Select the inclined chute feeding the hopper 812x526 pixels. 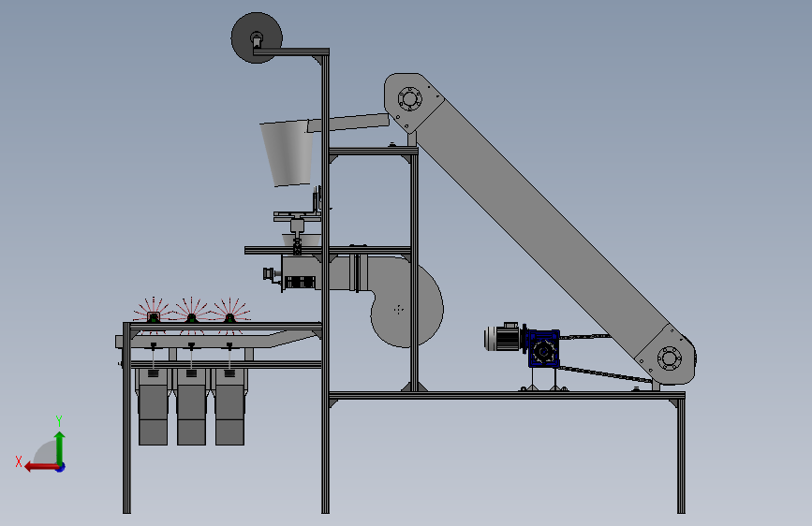[348, 124]
